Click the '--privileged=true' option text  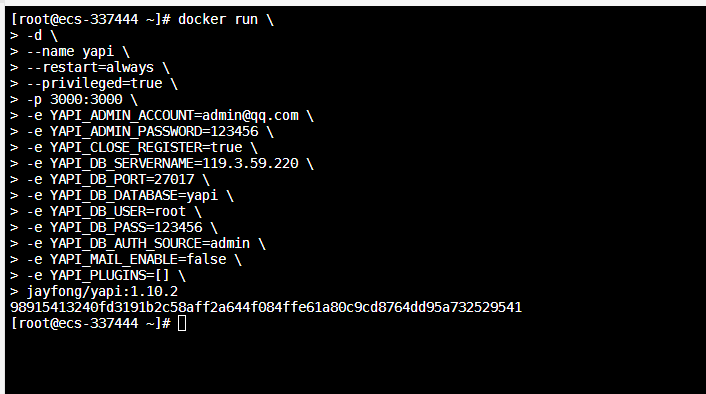(x=95, y=84)
